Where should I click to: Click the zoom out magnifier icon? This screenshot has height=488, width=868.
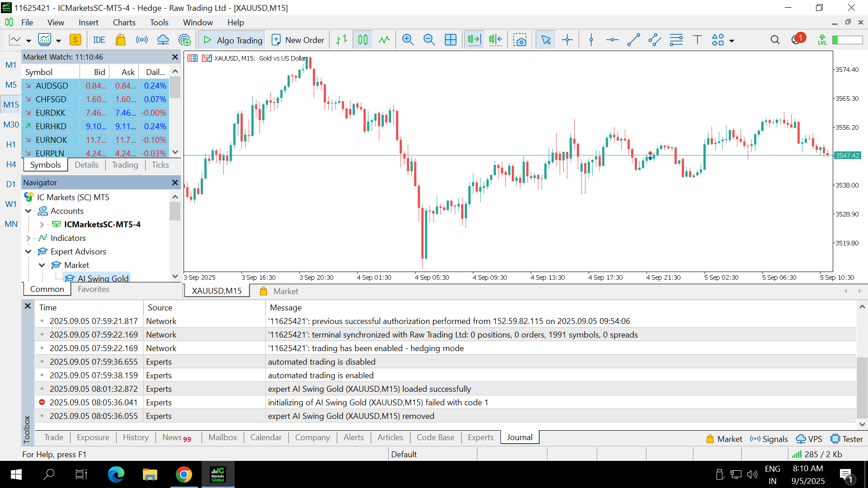pyautogui.click(x=429, y=40)
